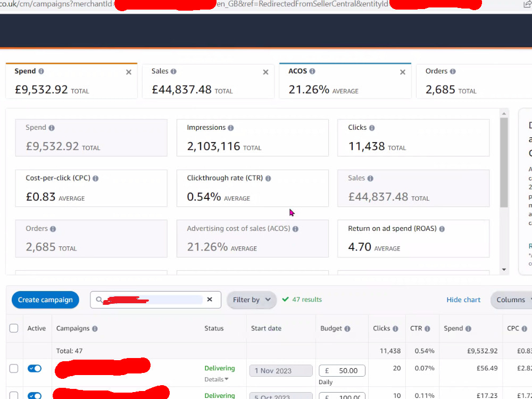The height and width of the screenshot is (399, 532).
Task: Click scroll-down arrow of metrics panel scrollbar
Action: click(x=504, y=270)
